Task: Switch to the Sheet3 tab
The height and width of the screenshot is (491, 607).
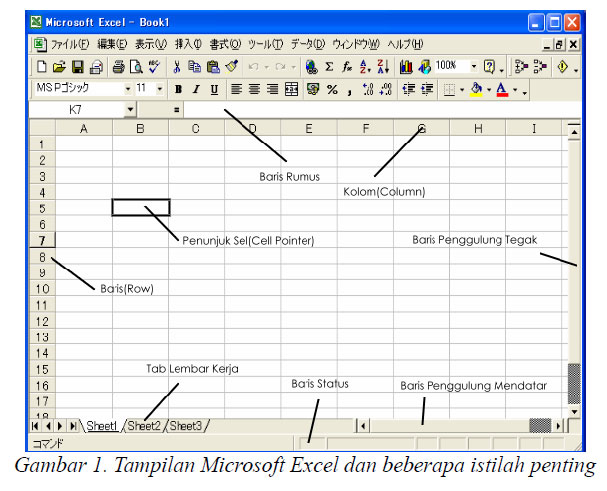Action: [186, 426]
